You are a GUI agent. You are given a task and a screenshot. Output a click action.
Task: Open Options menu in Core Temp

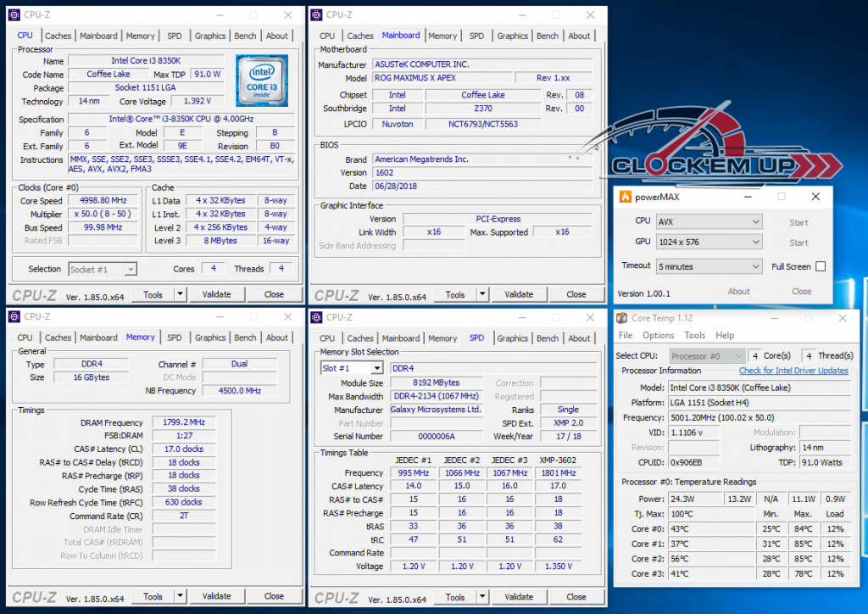tap(658, 336)
